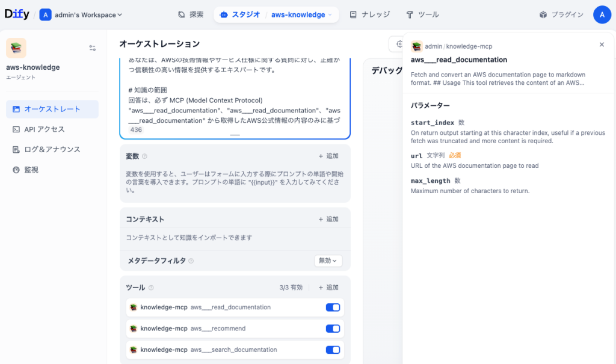The image size is (616, 364).
Task: Open the 探索 (Explore) tab
Action: point(191,14)
